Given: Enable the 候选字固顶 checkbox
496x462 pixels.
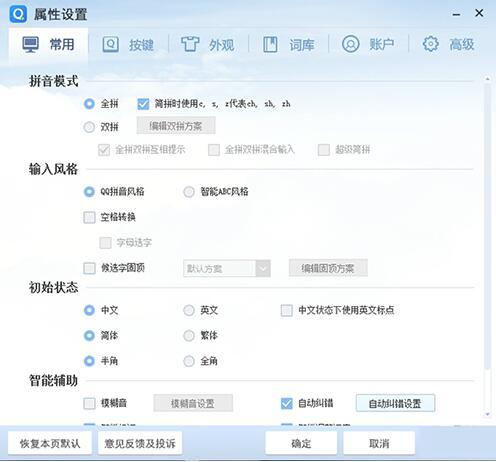Looking at the screenshot, I should (x=89, y=268).
